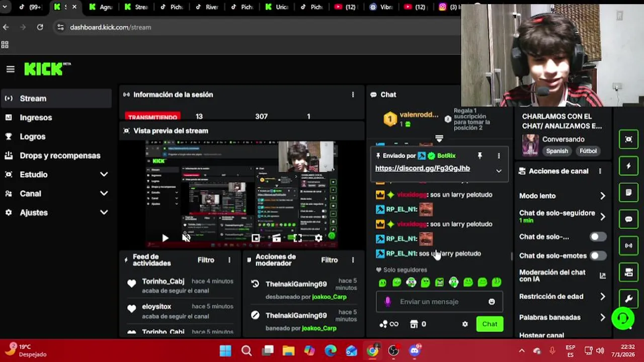This screenshot has height=362, width=644.
Task: Toggle the Chat de solo-... switch
Action: [598, 237]
